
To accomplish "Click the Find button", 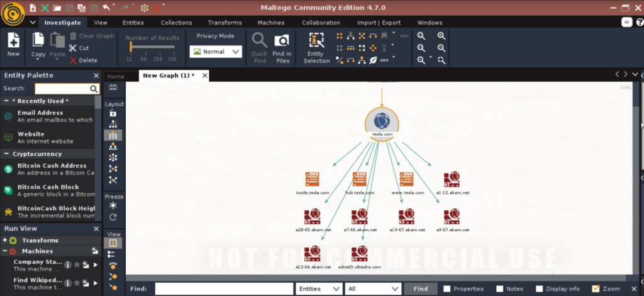I will [x=421, y=288].
